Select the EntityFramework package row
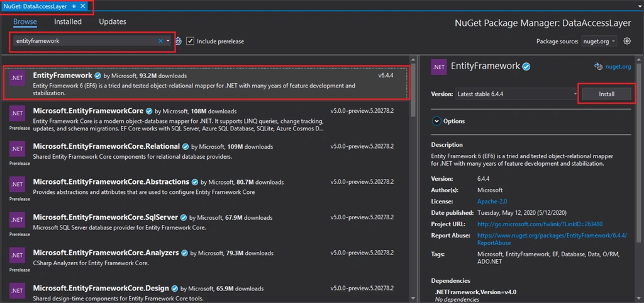644x303 pixels. (x=206, y=83)
